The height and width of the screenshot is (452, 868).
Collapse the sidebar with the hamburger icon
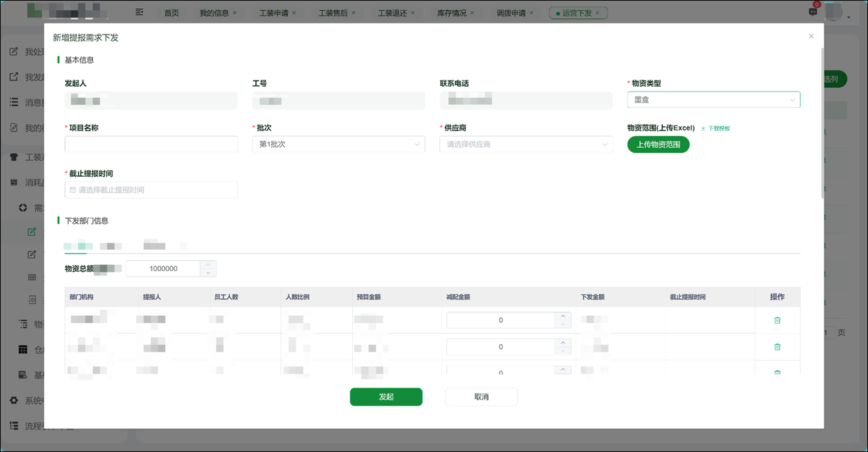point(139,12)
